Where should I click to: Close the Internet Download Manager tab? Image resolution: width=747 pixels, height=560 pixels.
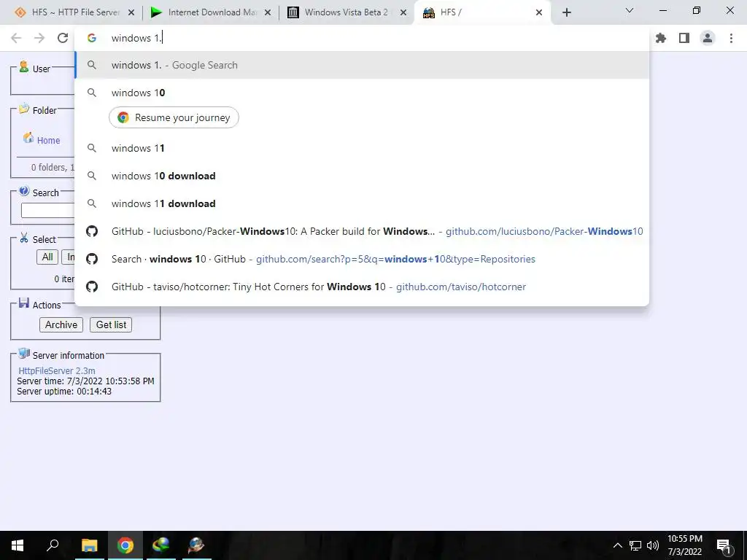click(x=268, y=12)
